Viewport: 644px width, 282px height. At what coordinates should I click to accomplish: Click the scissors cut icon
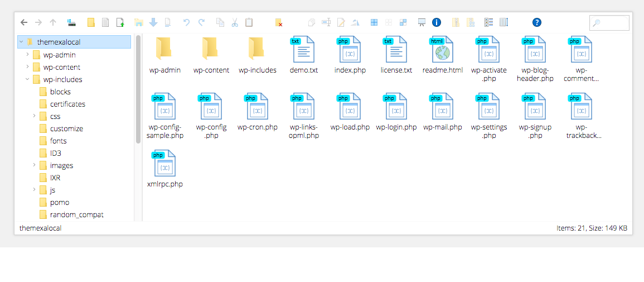coord(235,22)
